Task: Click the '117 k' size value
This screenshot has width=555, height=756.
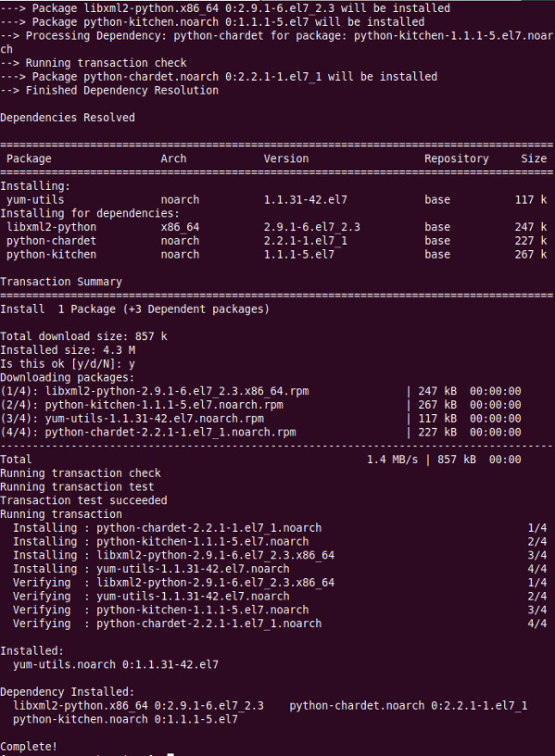Action: tap(531, 199)
